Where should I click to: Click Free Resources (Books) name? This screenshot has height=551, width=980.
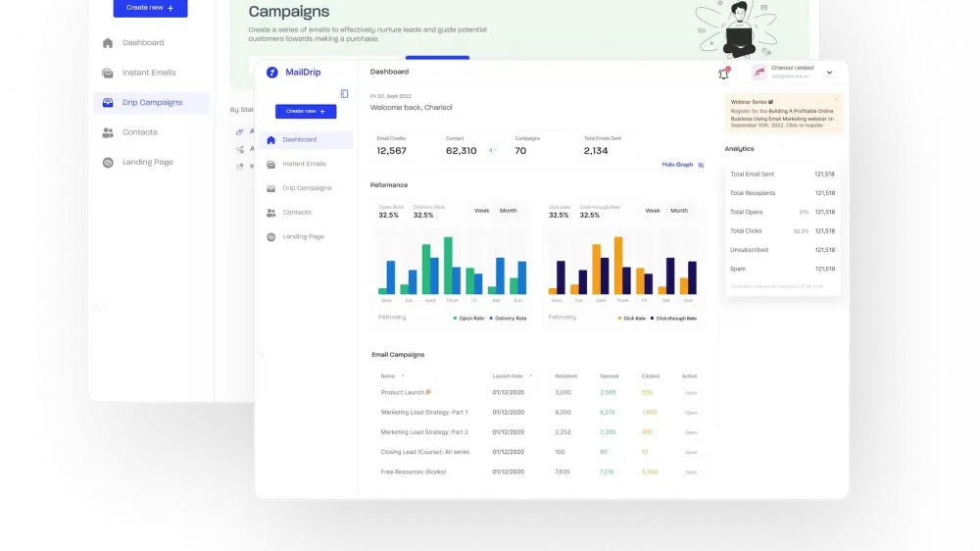click(x=414, y=473)
